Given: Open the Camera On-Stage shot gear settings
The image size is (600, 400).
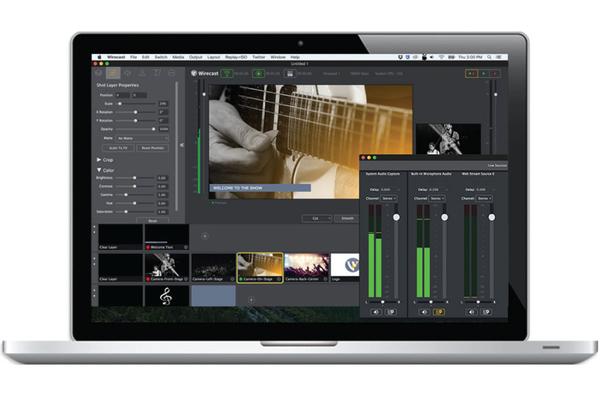Looking at the screenshot, I should pyautogui.click(x=279, y=279).
